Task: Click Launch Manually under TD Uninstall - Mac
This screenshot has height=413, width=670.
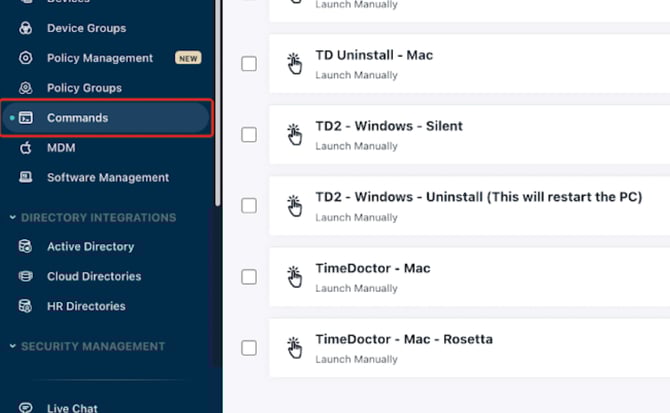Action: click(x=356, y=75)
